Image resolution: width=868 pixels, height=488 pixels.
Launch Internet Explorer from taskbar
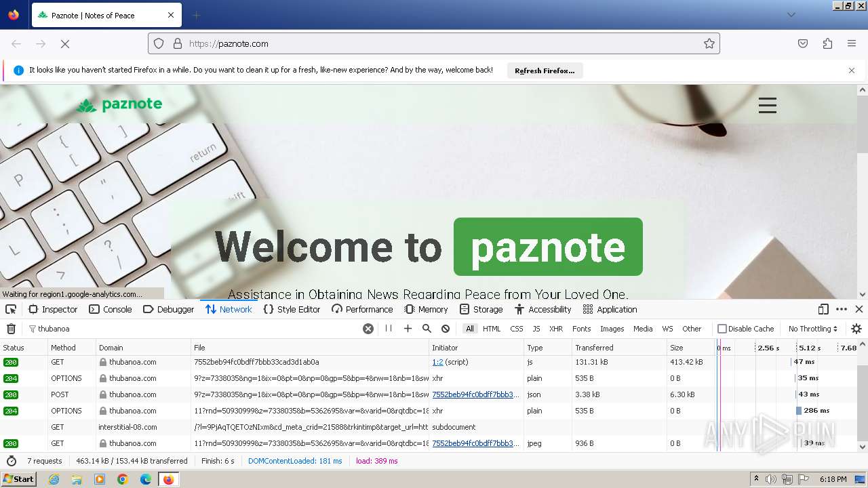point(54,479)
